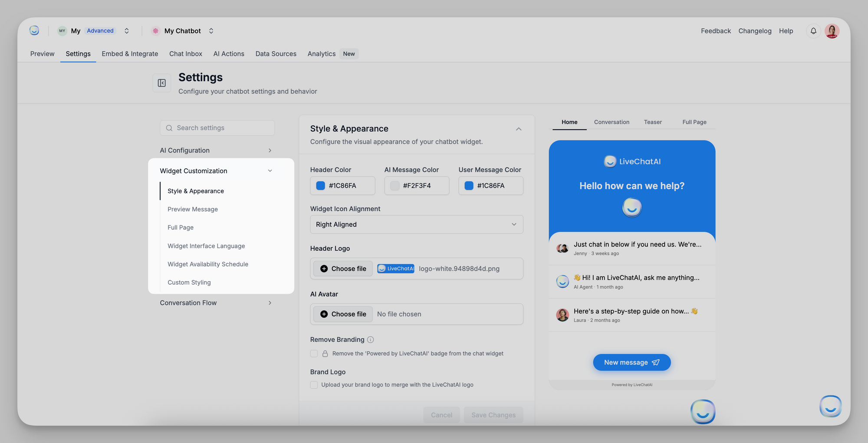Image resolution: width=868 pixels, height=443 pixels.
Task: Click the search magnifier icon
Action: coord(169,128)
